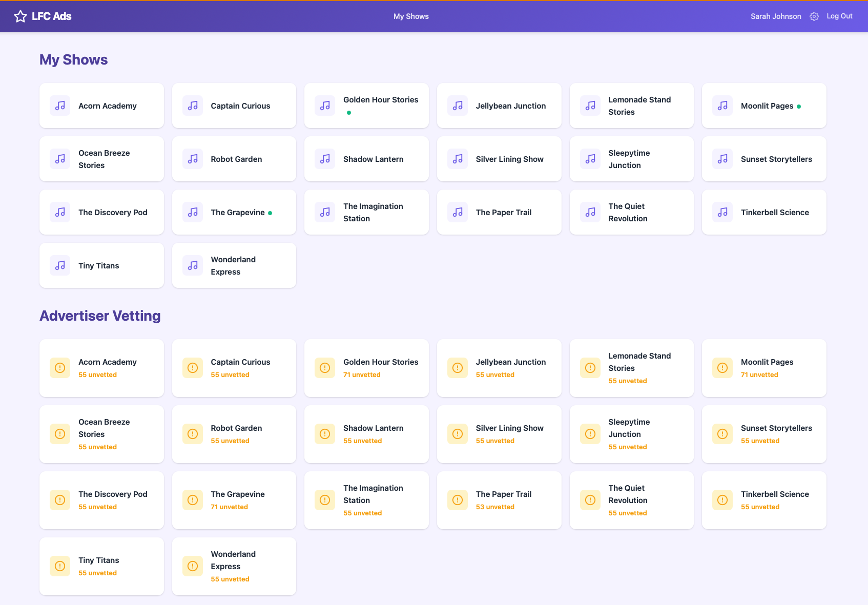
Task: Open the Tinkerbell Science show card
Action: [763, 212]
